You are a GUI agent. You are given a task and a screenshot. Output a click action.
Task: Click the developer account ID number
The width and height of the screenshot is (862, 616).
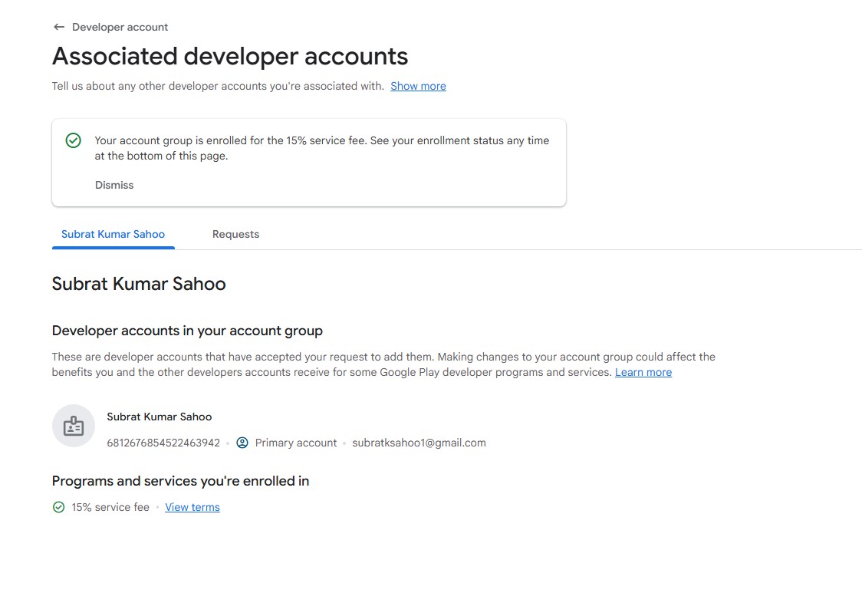[163, 443]
